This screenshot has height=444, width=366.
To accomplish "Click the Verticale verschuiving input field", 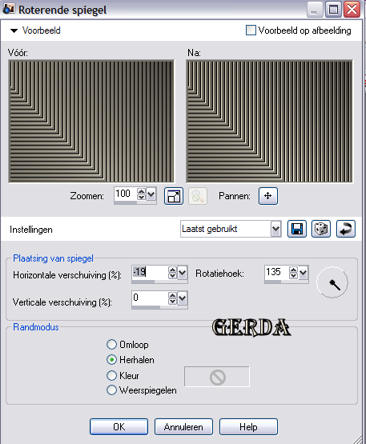I will click(150, 298).
